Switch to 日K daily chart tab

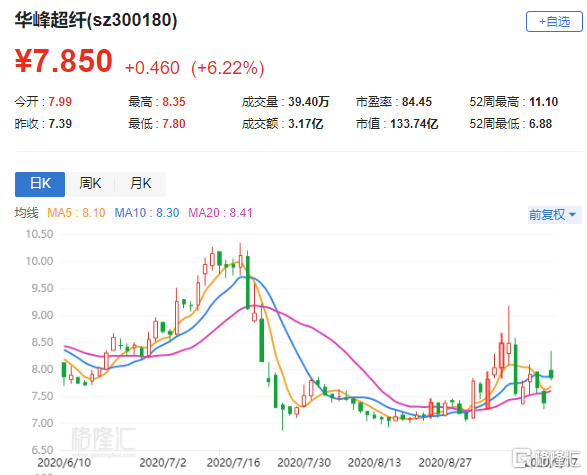pos(40,184)
